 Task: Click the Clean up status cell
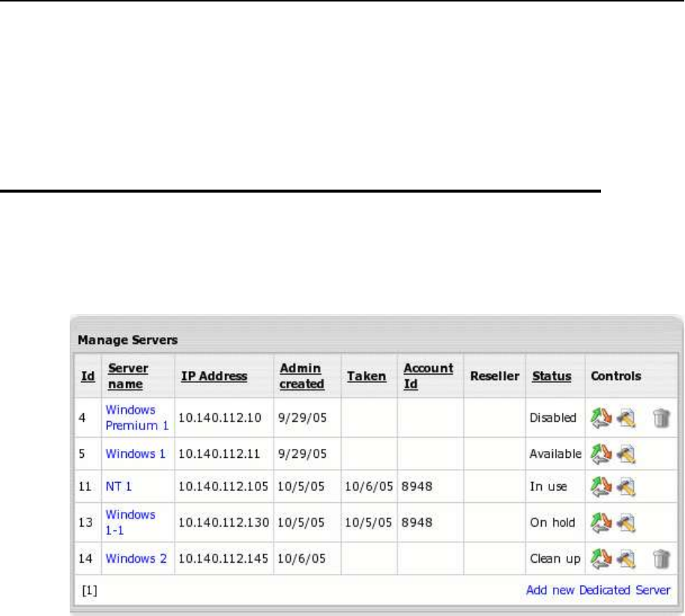coord(555,559)
